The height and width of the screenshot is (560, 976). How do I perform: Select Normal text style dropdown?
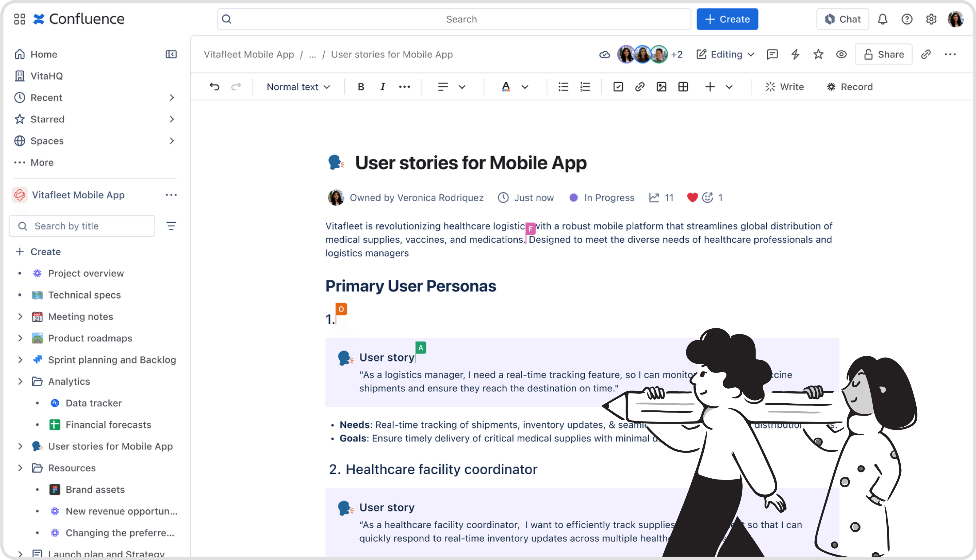coord(298,86)
